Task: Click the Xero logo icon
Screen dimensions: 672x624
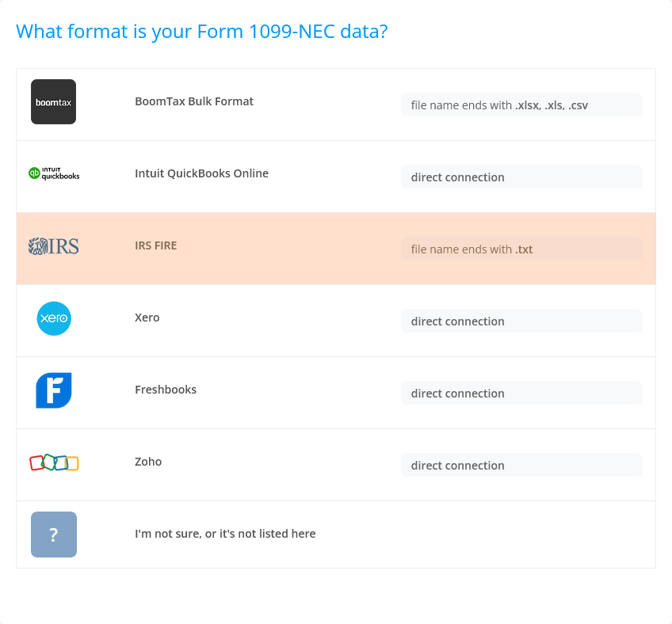Action: pyautogui.click(x=54, y=318)
